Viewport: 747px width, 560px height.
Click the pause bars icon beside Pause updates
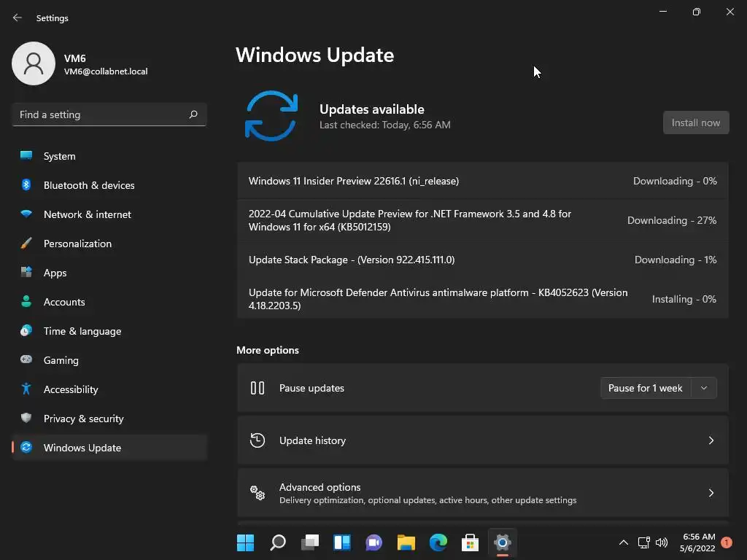pyautogui.click(x=258, y=388)
